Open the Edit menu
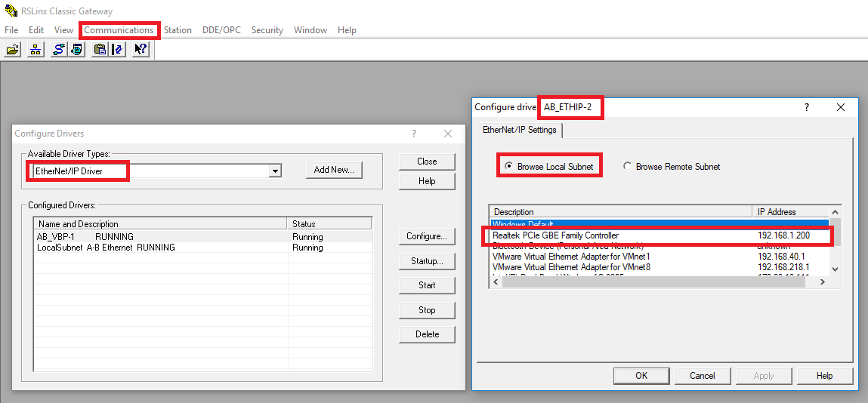868x403 pixels. [x=36, y=30]
